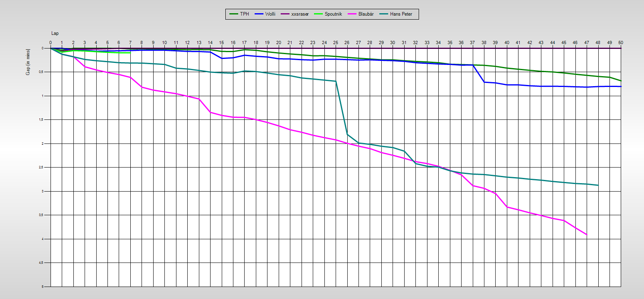Click the 5 gap axis value
Image resolution: width=644 pixels, height=299 pixels.
[42, 287]
